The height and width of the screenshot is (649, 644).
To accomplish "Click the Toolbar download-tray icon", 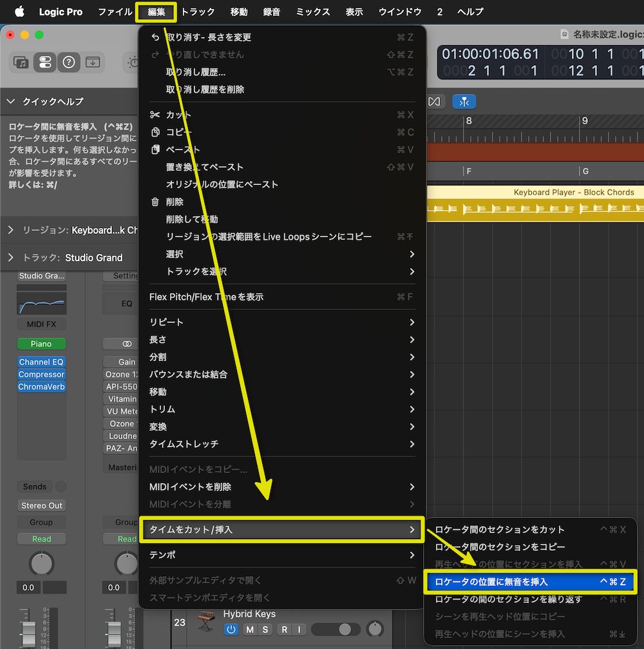I will pos(93,63).
